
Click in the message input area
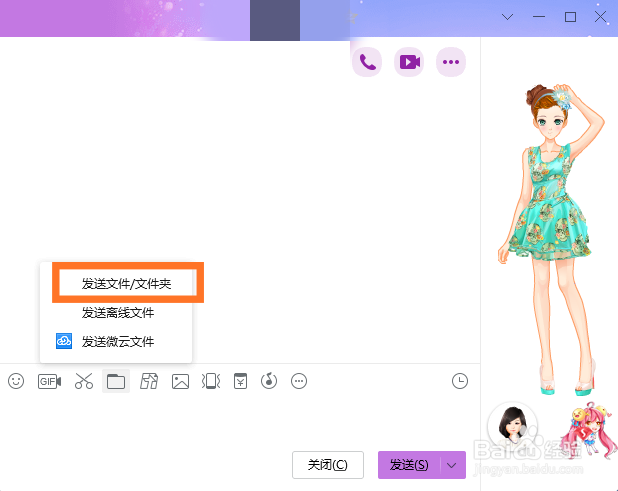click(x=240, y=421)
